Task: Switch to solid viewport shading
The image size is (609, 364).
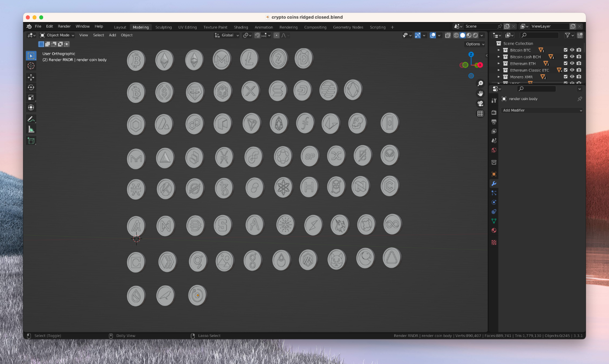Action: click(x=462, y=35)
